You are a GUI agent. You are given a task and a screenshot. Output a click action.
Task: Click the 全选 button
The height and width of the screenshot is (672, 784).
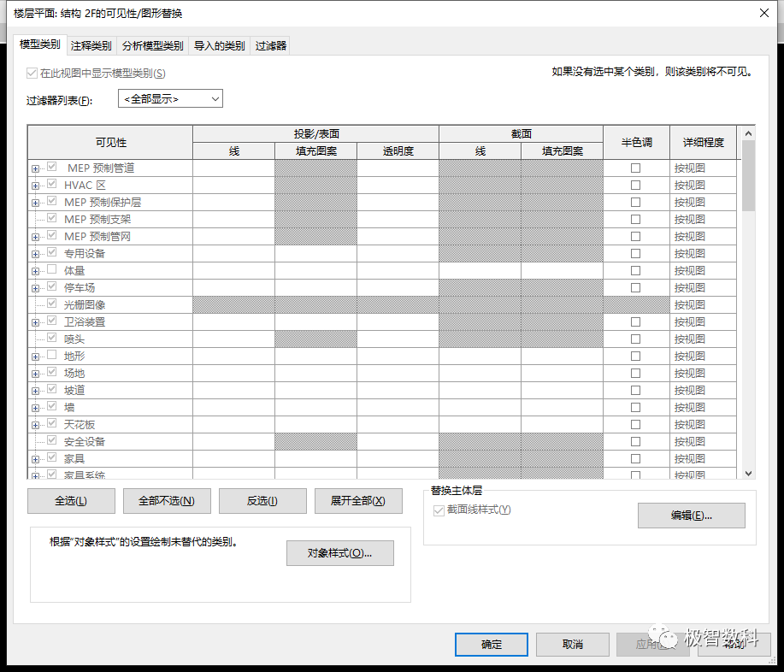(71, 501)
